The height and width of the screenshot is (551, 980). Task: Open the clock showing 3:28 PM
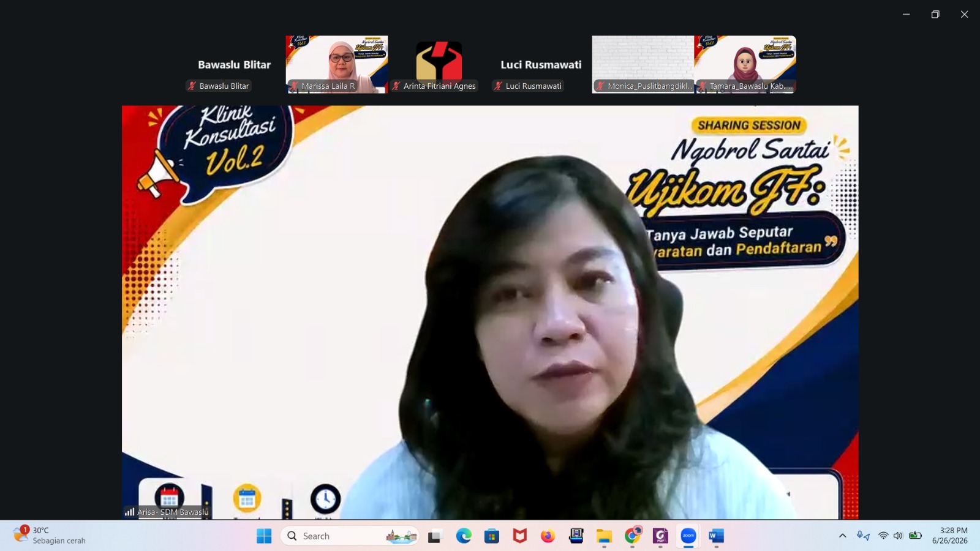click(950, 536)
